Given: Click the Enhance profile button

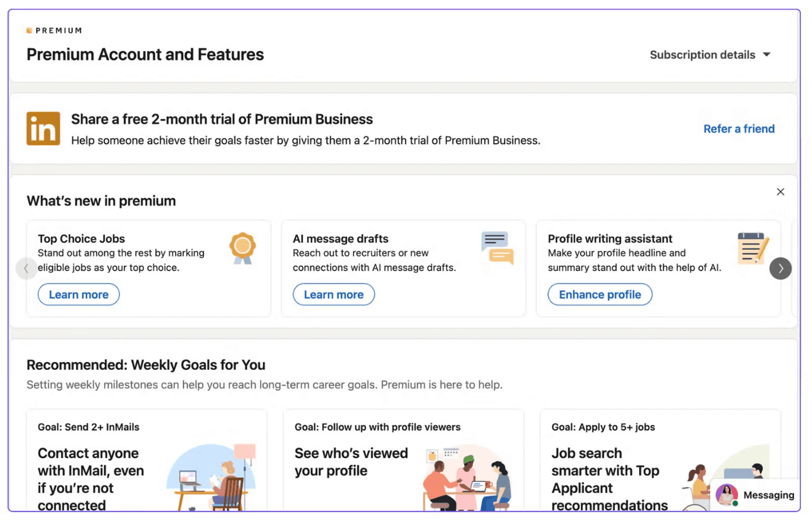Looking at the screenshot, I should [599, 295].
